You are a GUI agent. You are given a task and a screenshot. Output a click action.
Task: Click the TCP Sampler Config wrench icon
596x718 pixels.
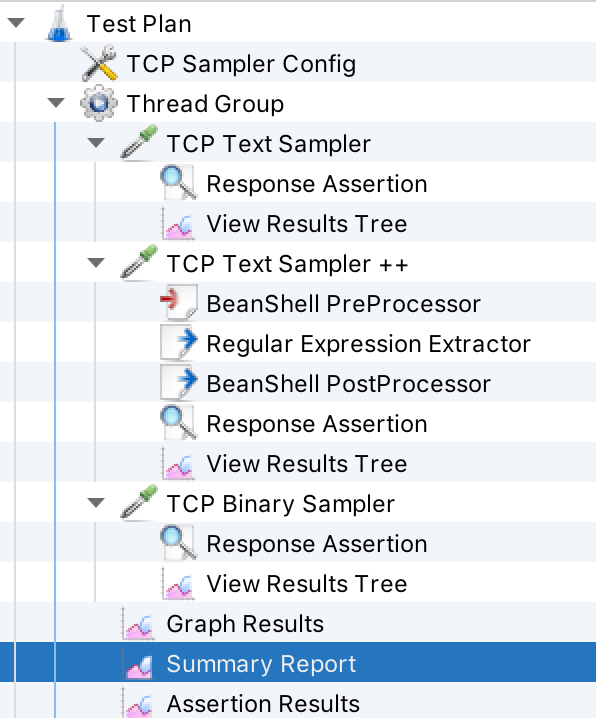pos(99,63)
